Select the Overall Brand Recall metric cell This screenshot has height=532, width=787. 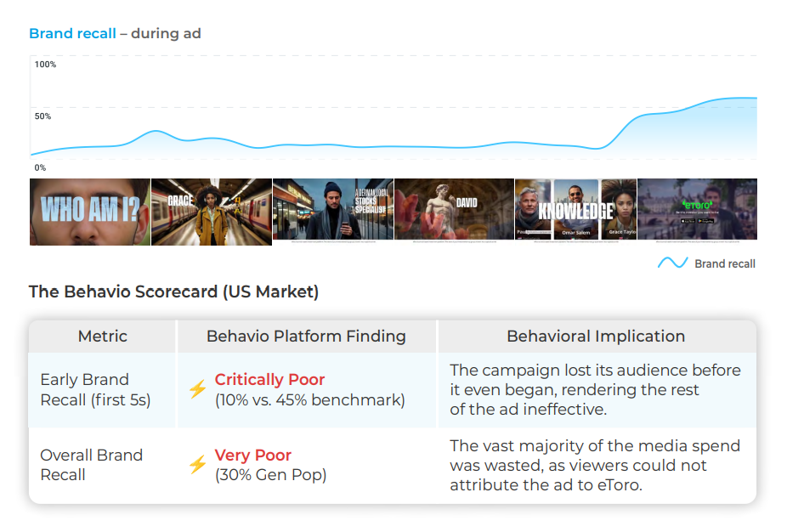pyautogui.click(x=91, y=464)
